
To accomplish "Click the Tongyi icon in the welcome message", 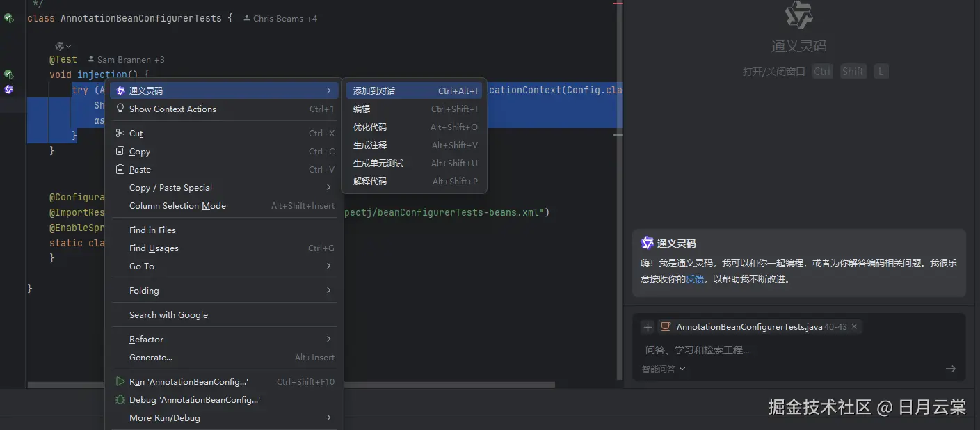I will tap(647, 243).
